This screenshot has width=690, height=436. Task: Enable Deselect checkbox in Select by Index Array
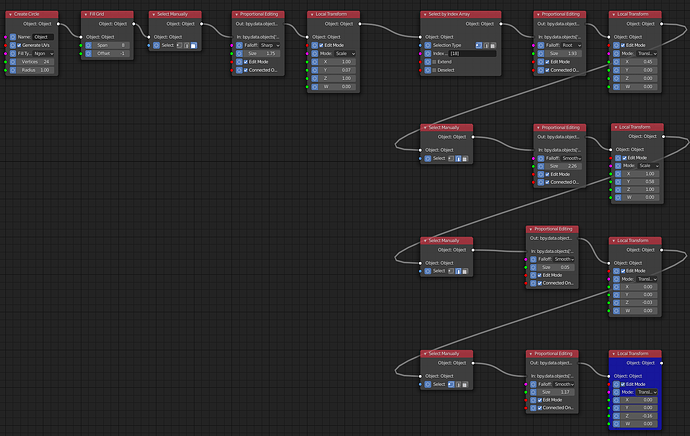coord(434,70)
